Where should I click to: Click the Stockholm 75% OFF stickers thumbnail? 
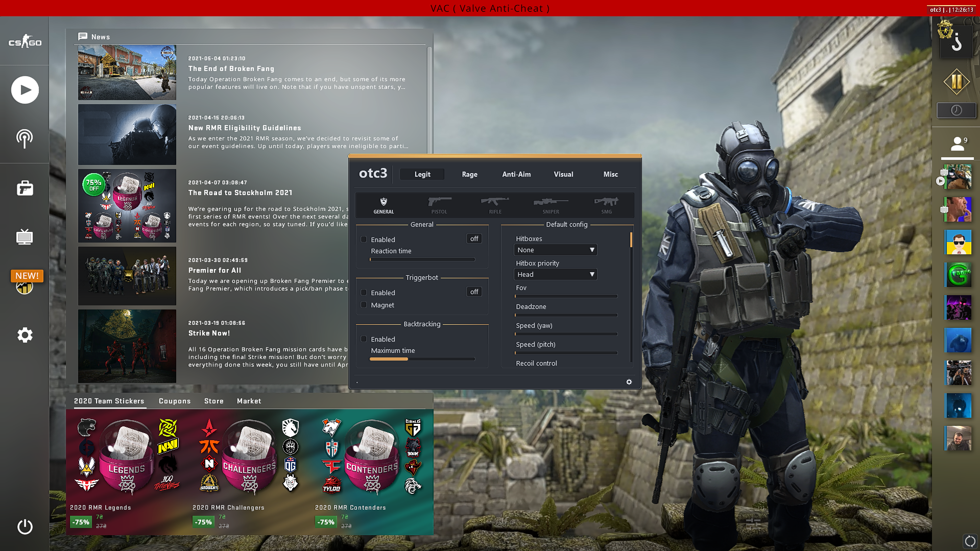pyautogui.click(x=127, y=206)
